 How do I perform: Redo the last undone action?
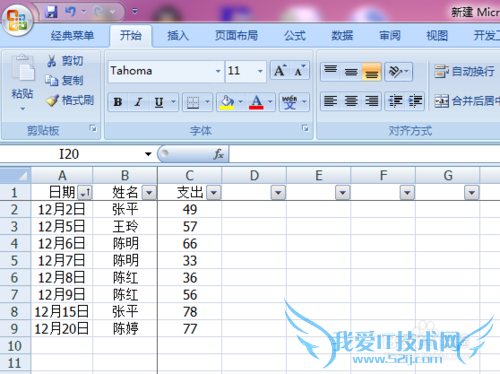pos(99,12)
